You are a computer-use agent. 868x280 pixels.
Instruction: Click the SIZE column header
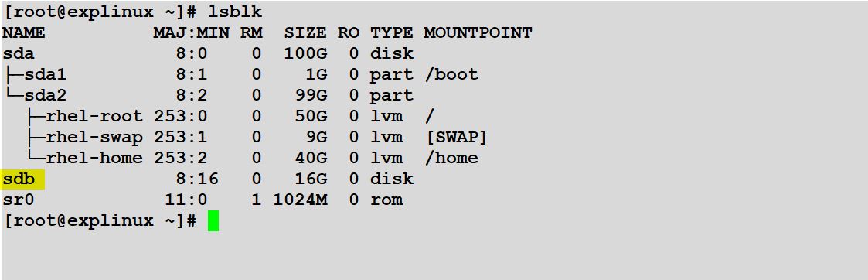coord(305,32)
